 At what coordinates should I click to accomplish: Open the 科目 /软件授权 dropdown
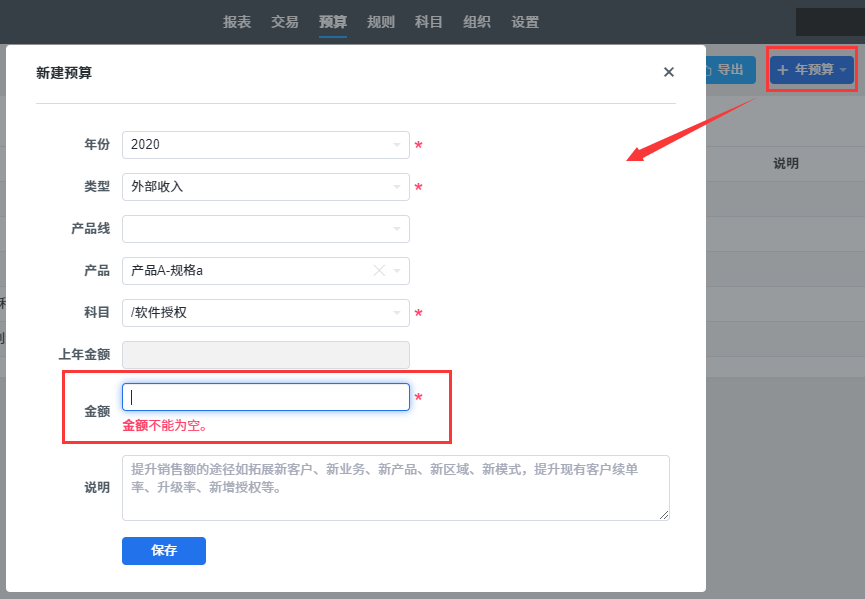tap(265, 313)
